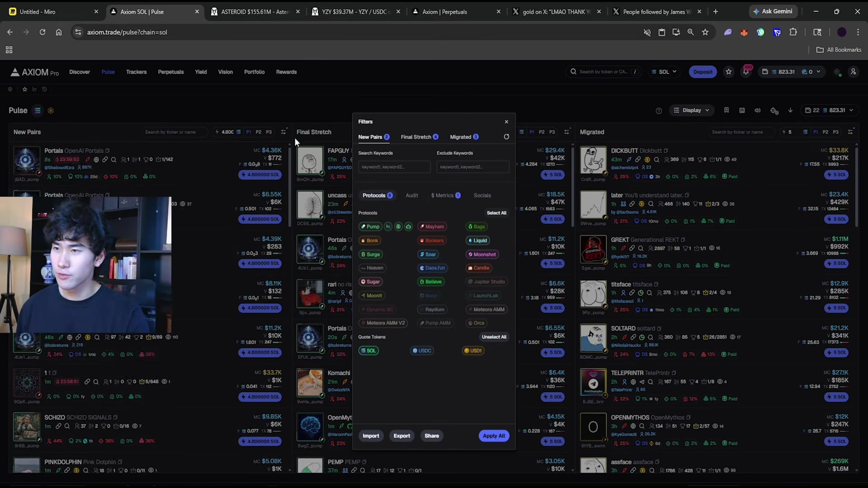This screenshot has width=868, height=488.
Task: Expand the SOL chain selector dropdown
Action: (664, 72)
